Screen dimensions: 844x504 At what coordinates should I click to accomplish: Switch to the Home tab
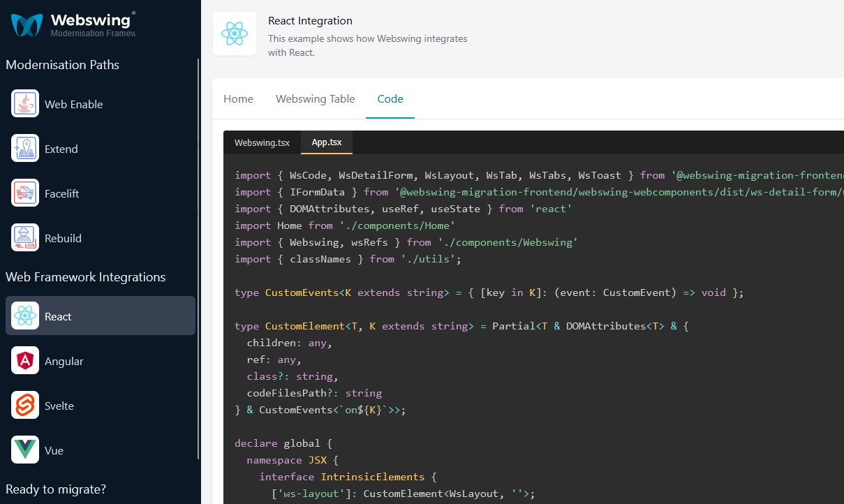(x=238, y=99)
